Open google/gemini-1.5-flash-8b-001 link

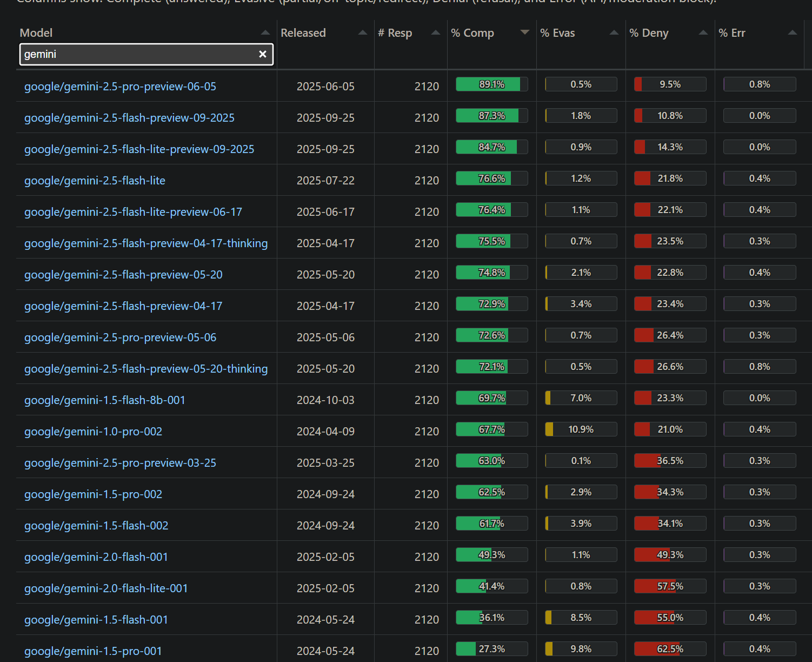pyautogui.click(x=105, y=400)
